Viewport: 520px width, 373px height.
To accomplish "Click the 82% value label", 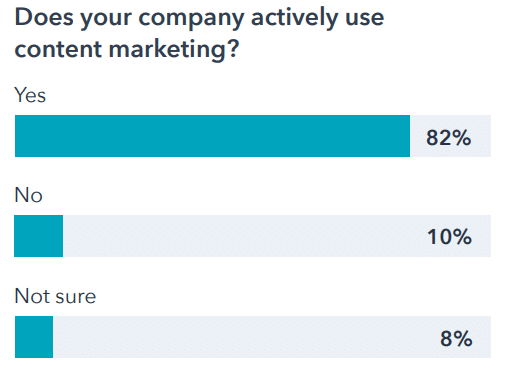I will [448, 137].
